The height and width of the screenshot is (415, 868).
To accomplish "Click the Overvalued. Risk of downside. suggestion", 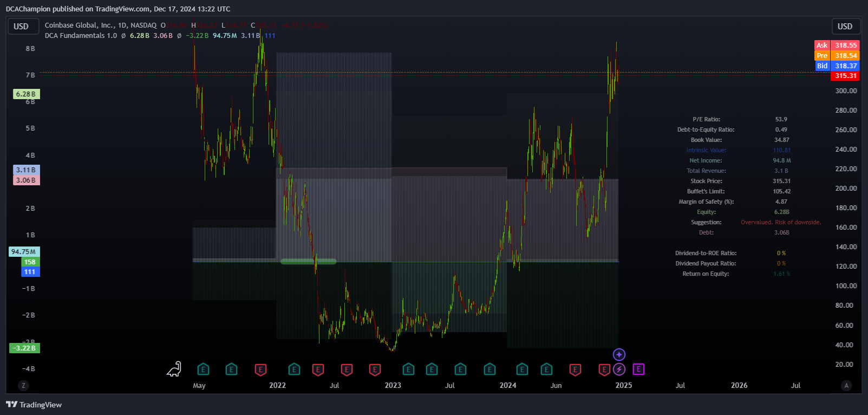I will [781, 222].
